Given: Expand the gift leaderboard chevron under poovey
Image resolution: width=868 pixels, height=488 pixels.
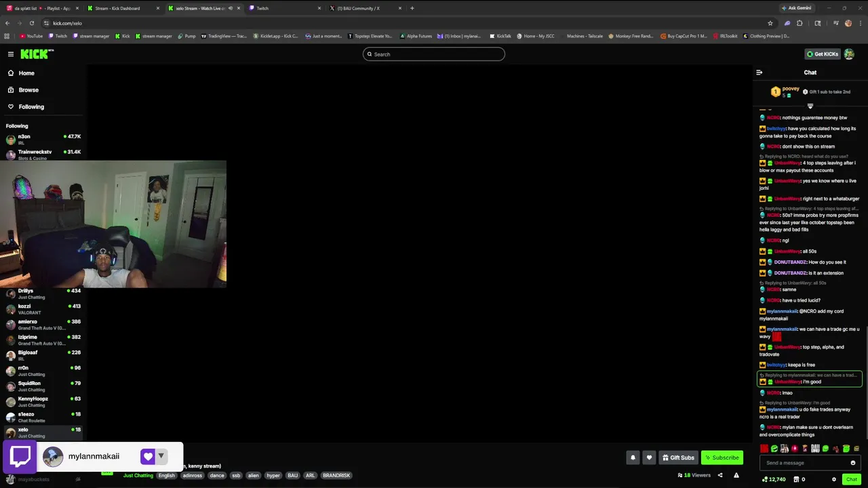Looking at the screenshot, I should (810, 106).
